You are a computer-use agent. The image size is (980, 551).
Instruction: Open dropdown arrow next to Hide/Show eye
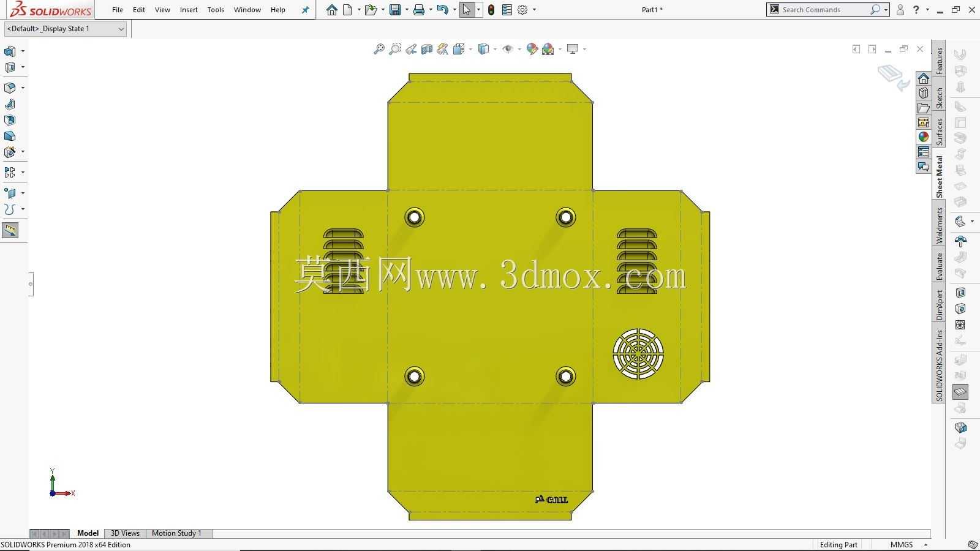tap(519, 49)
